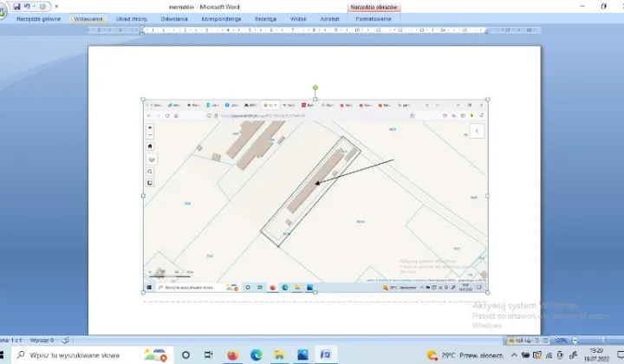Click the zoom slider thumb
The width and height of the screenshot is (624, 364).
[604, 340]
